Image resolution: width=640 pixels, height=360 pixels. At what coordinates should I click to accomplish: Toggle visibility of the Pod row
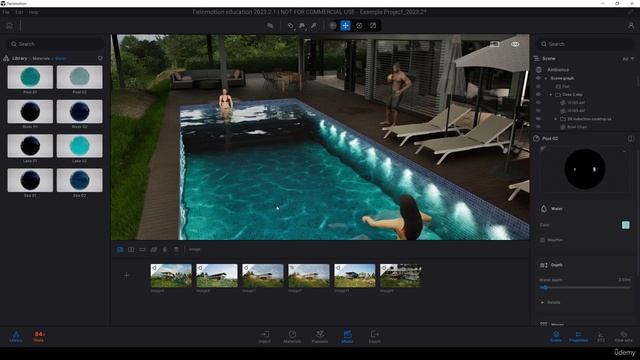coord(538,86)
